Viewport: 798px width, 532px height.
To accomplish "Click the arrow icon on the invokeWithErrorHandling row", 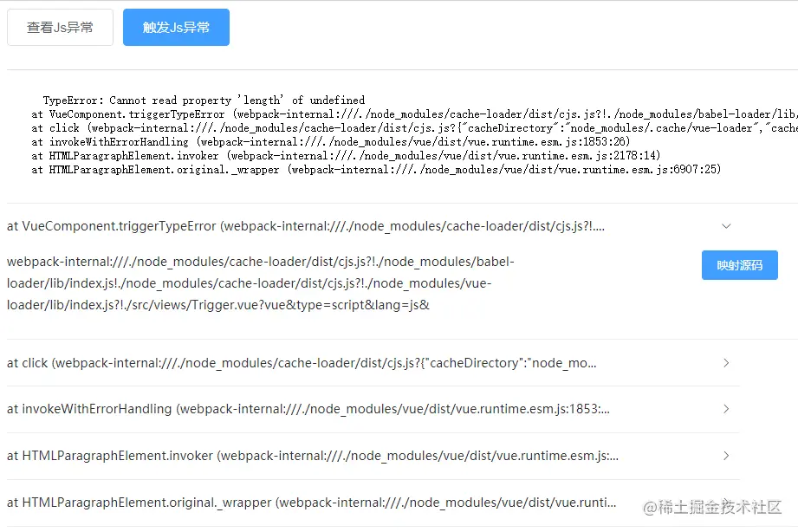I will (726, 409).
